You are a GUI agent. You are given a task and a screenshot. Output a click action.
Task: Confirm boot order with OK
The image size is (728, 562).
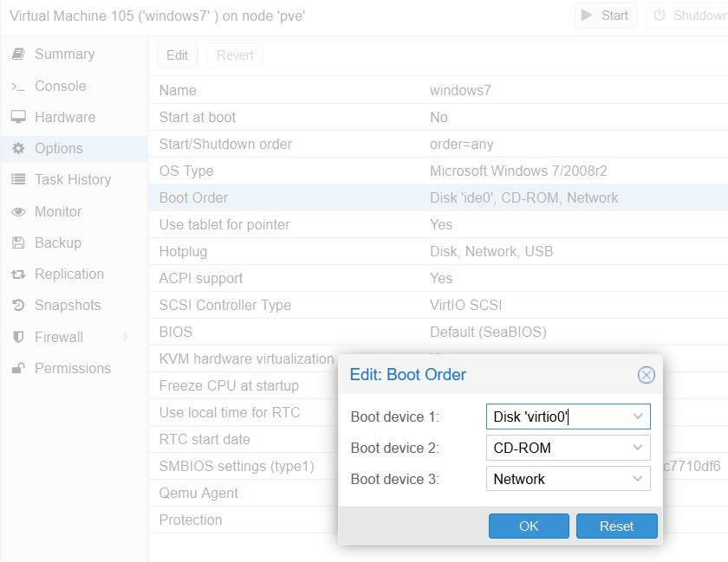pyautogui.click(x=529, y=526)
